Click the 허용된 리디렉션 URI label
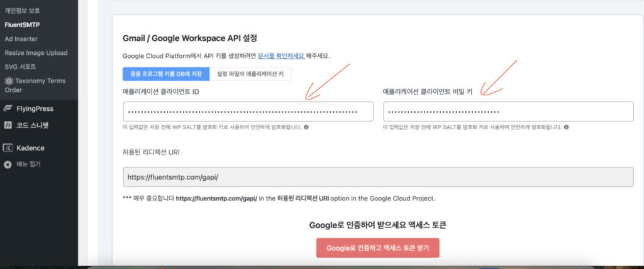This screenshot has width=644, height=269. [x=151, y=152]
